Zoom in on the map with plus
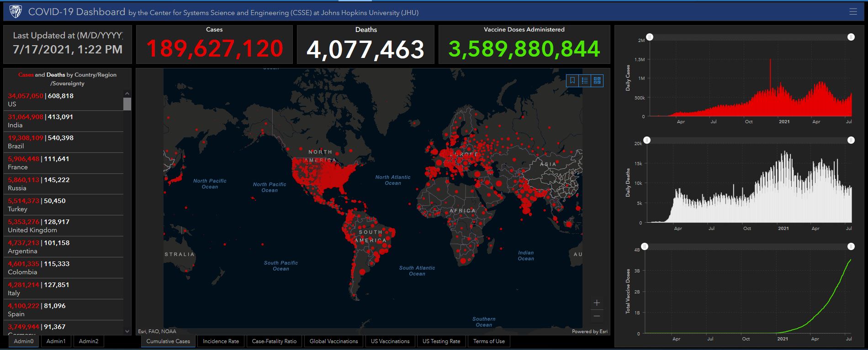This screenshot has width=868, height=350. point(597,303)
